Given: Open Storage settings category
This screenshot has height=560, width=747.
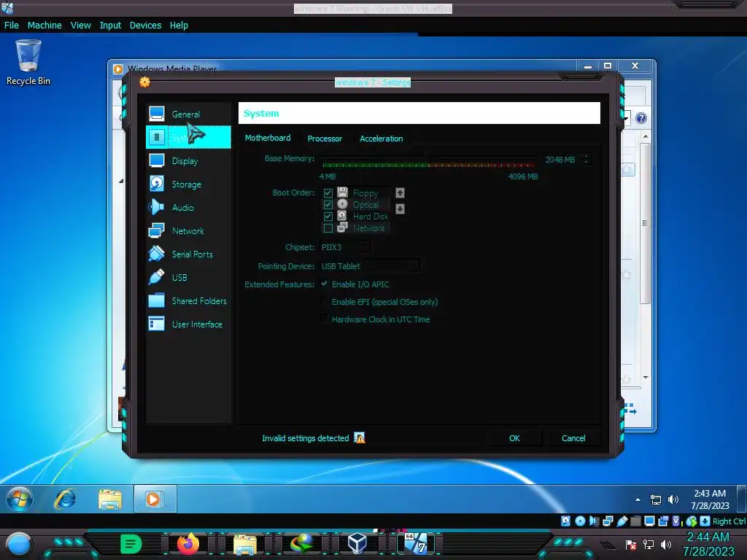Looking at the screenshot, I should pos(188,184).
